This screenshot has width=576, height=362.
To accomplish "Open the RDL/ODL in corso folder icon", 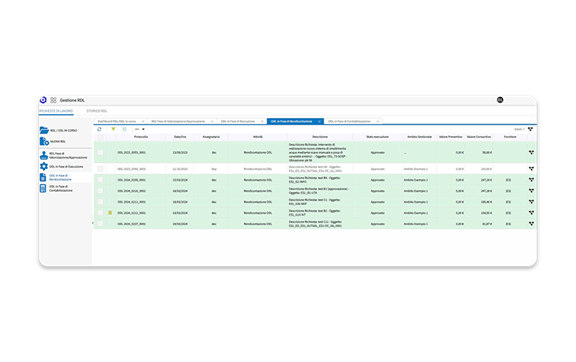I will tap(44, 130).
